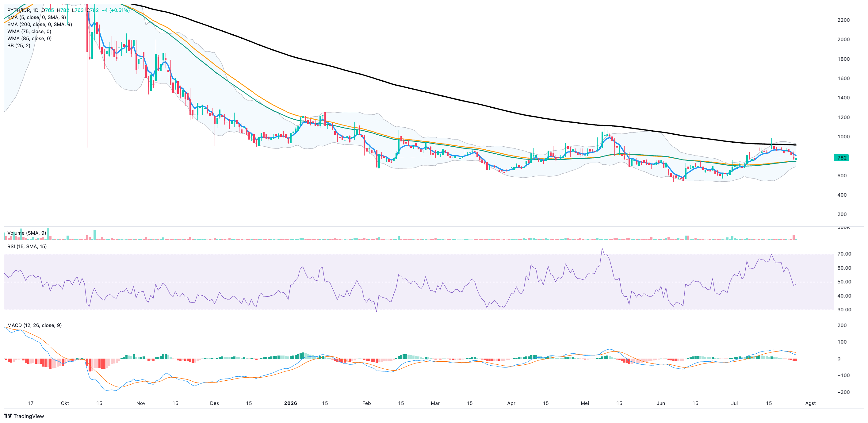Click the 60.00 RSI axis label

click(844, 268)
